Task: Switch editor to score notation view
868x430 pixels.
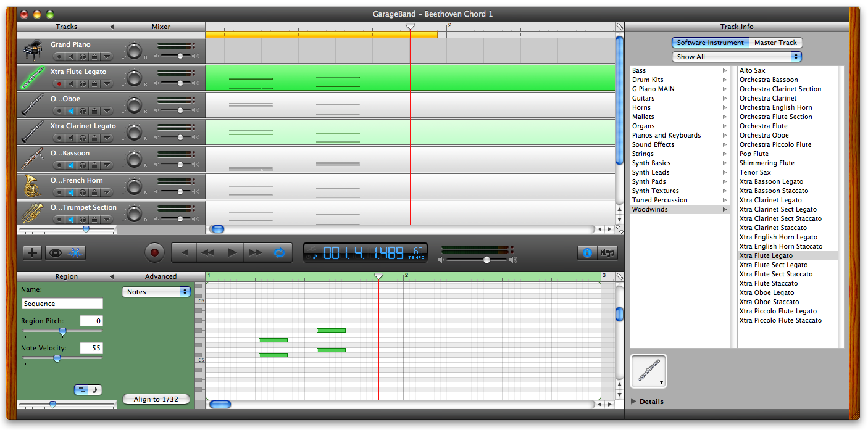Action: tap(94, 390)
